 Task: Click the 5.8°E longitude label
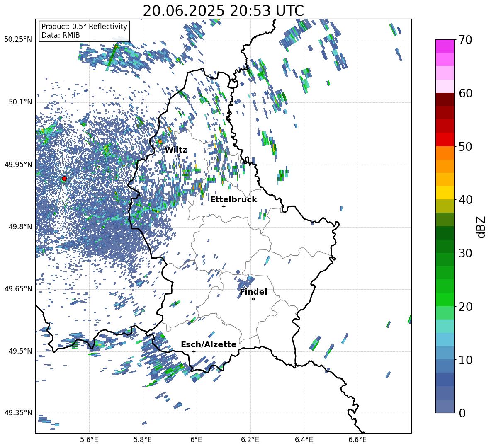point(143,440)
